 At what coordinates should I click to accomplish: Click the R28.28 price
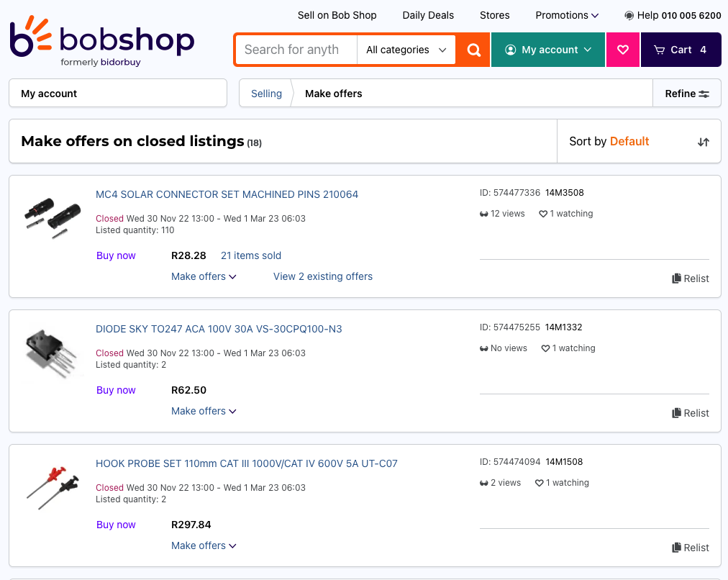(188, 256)
